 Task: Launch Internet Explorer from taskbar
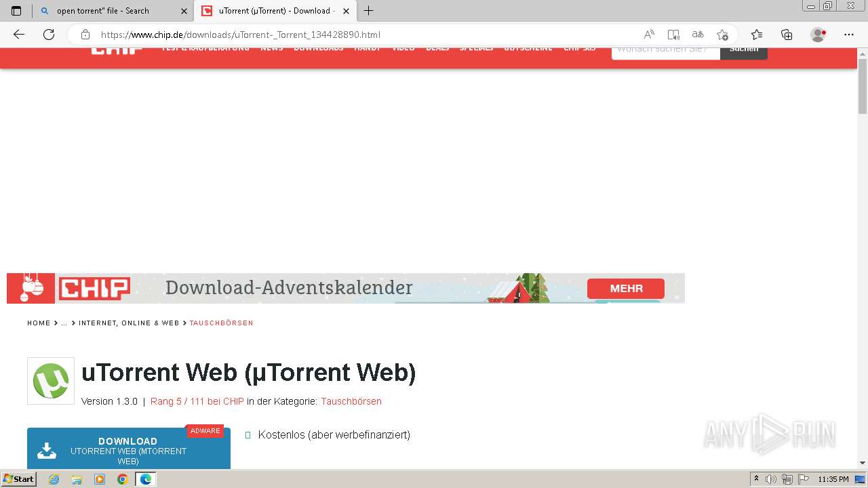tap(54, 479)
